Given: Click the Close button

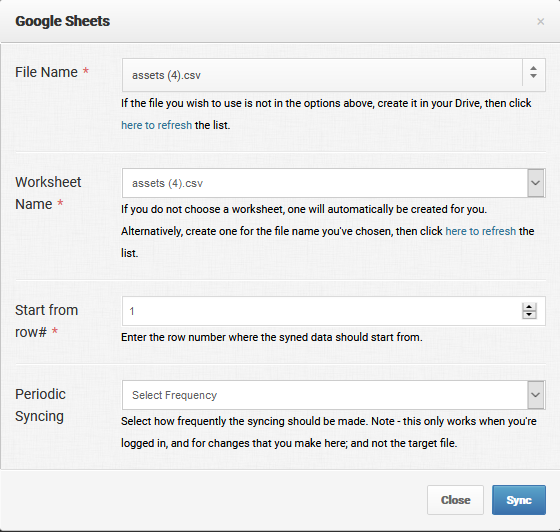Looking at the screenshot, I should click(x=455, y=500).
